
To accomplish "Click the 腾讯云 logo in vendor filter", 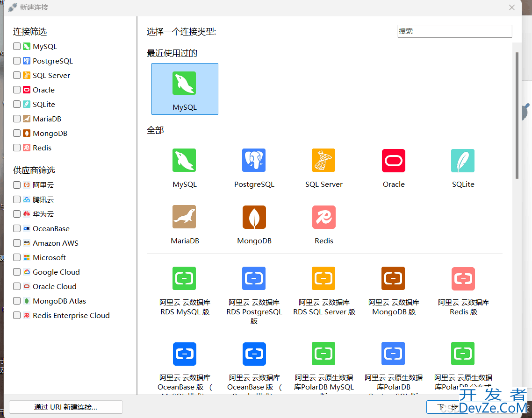I will coord(27,199).
